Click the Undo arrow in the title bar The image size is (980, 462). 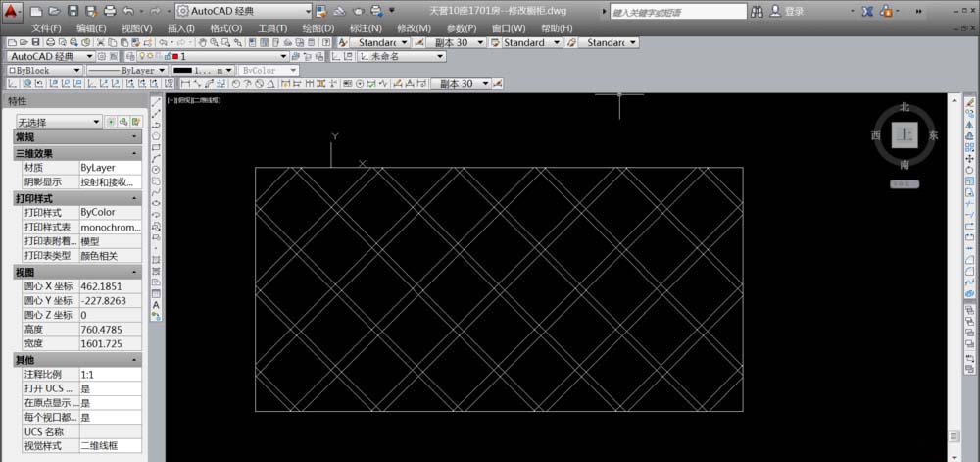(129, 11)
